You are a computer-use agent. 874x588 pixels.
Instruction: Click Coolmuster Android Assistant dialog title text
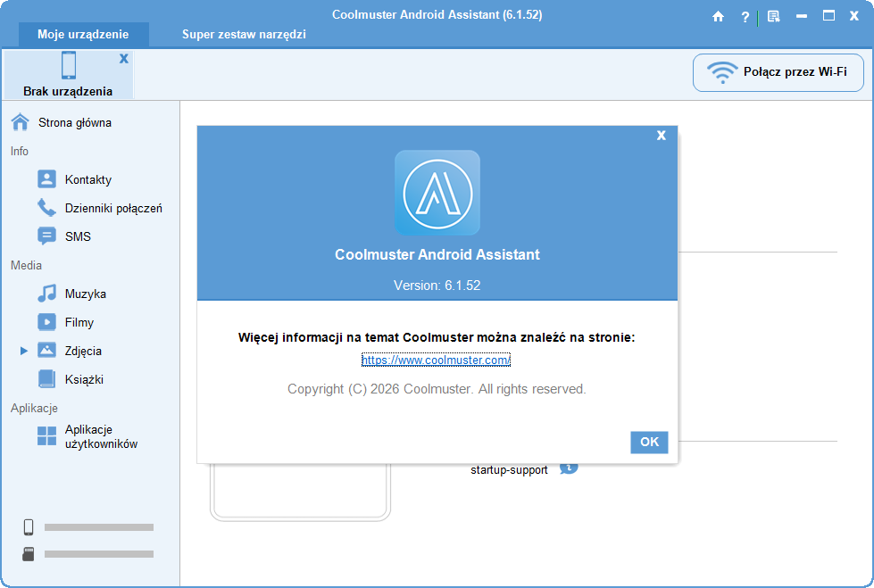437,254
